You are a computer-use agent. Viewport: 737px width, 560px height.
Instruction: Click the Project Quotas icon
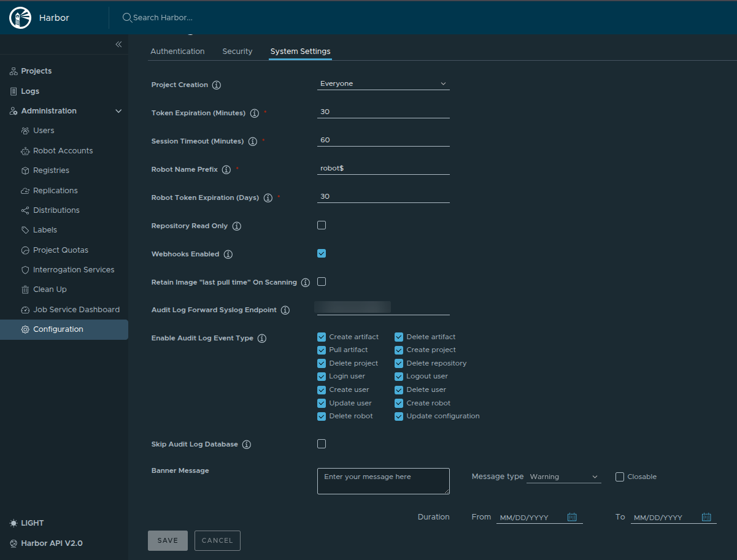25,250
